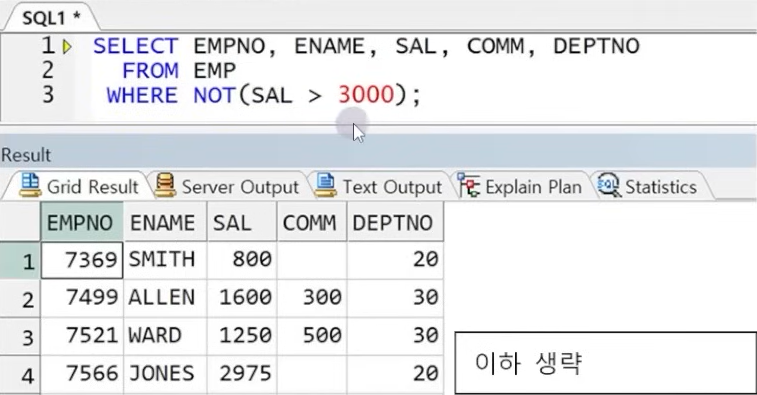Select the SAL cell 2975
The width and height of the screenshot is (757, 395).
click(242, 375)
